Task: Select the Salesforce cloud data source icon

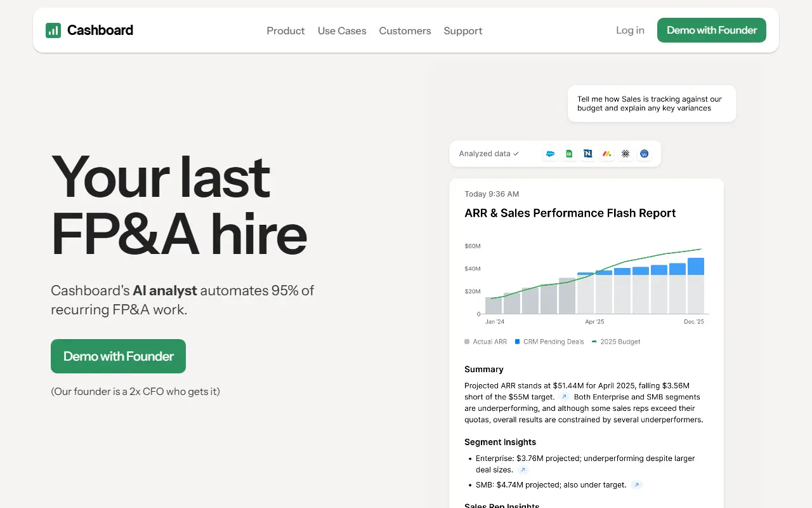Action: coord(551,154)
